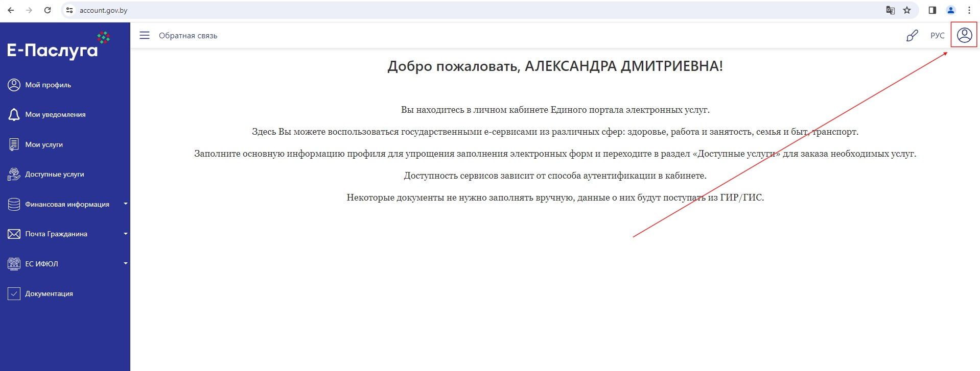Click the bell notifications icon in sidebar
The image size is (980, 371).
[14, 115]
